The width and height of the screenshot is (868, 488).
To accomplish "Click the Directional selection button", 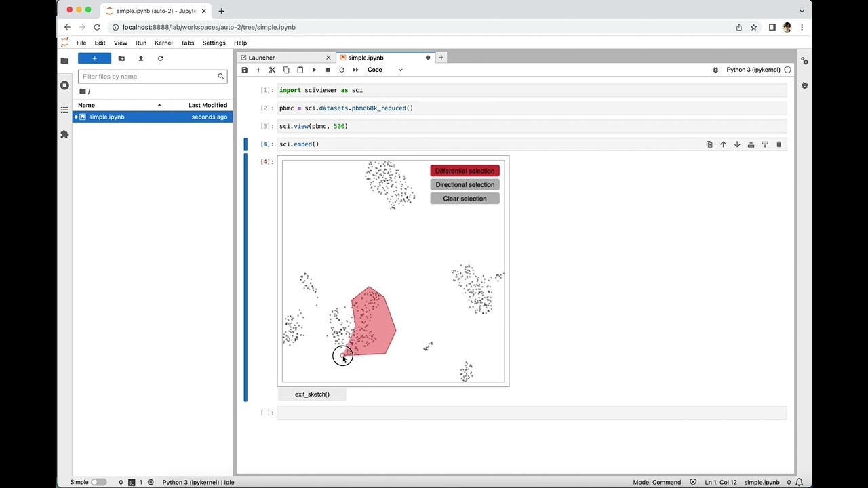I will pyautogui.click(x=465, y=184).
